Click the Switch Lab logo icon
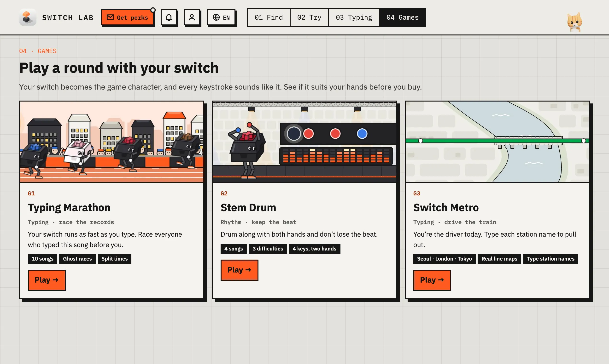 click(28, 17)
